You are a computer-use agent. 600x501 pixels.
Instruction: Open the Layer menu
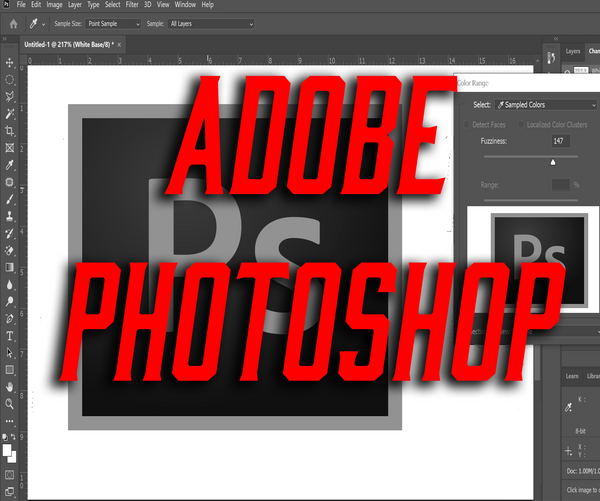75,5
